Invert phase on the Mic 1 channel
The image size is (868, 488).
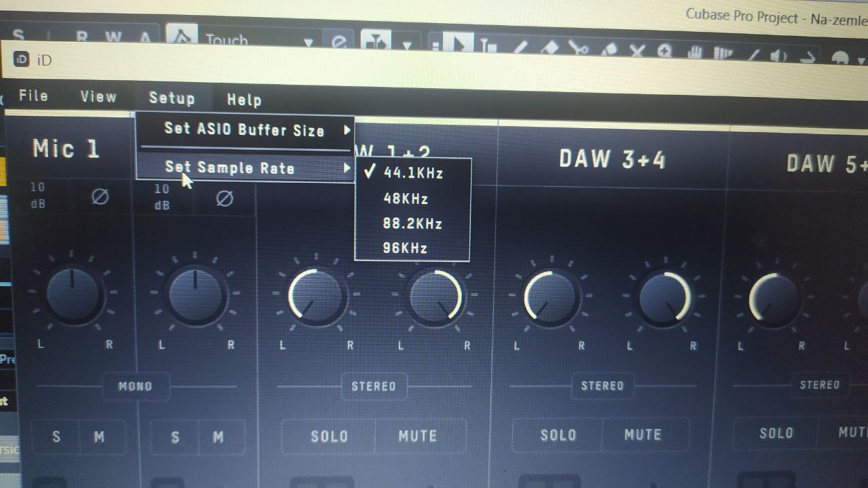pos(100,197)
